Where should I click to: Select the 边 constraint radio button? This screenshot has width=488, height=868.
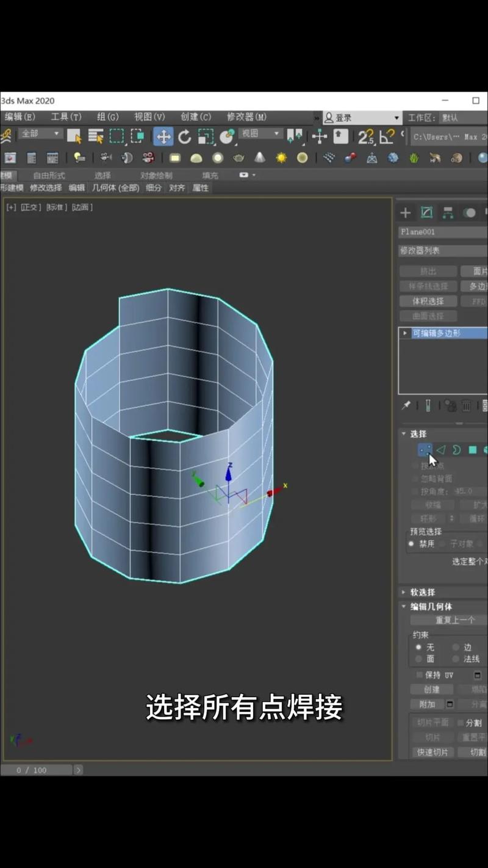point(456,647)
